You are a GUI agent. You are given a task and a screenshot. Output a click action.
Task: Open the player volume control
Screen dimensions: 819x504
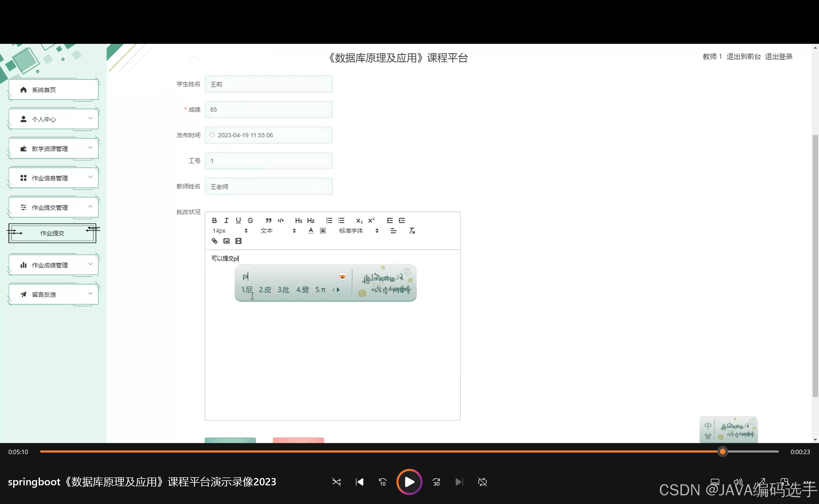pyautogui.click(x=738, y=482)
